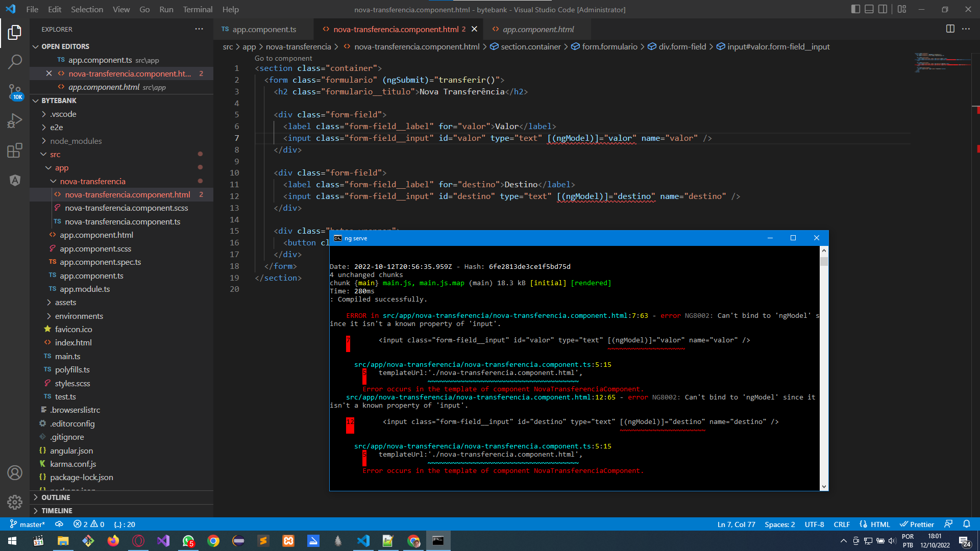
Task: Open the File menu
Action: (x=32, y=9)
